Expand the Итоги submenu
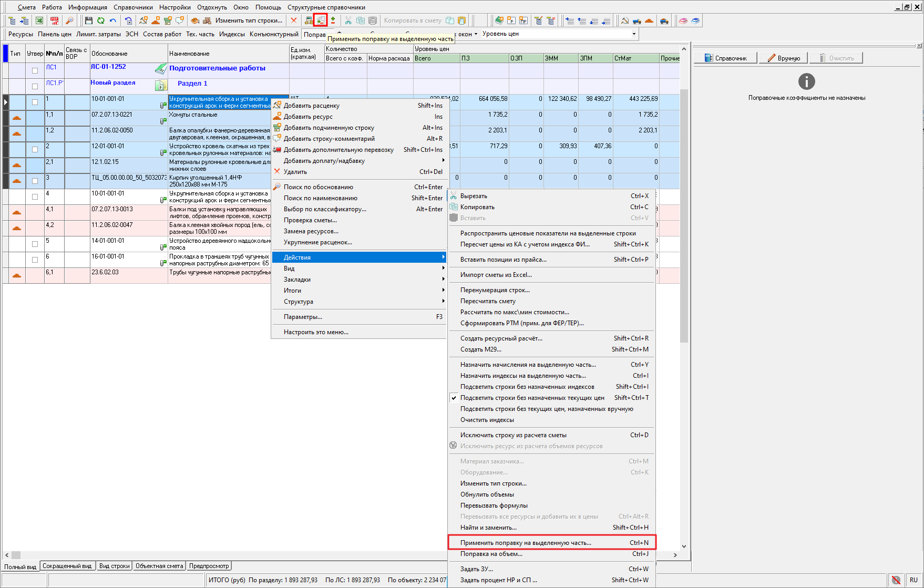 coord(359,291)
